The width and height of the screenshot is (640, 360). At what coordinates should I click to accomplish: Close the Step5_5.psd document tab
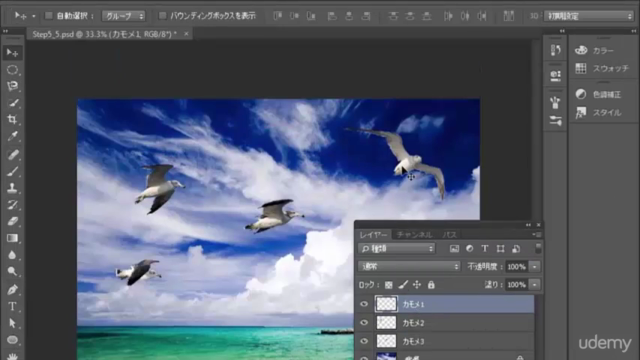(186, 34)
